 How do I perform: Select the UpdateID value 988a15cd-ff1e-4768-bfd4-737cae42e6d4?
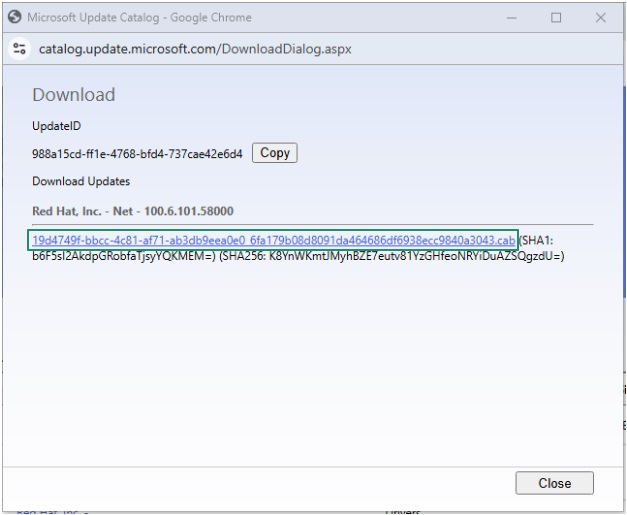coord(137,154)
